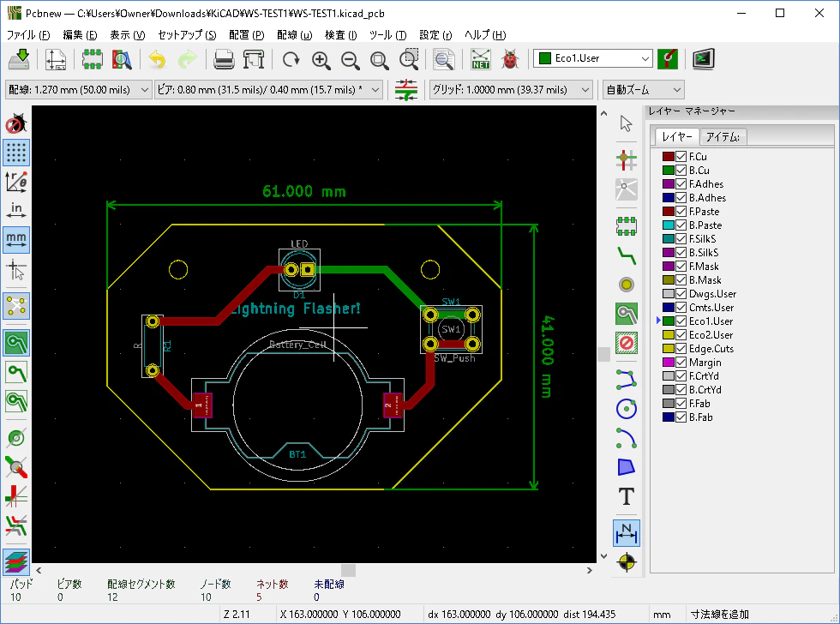Toggle Dwgs.User layer visibility checkbox
The height and width of the screenshot is (624, 840).
(681, 293)
